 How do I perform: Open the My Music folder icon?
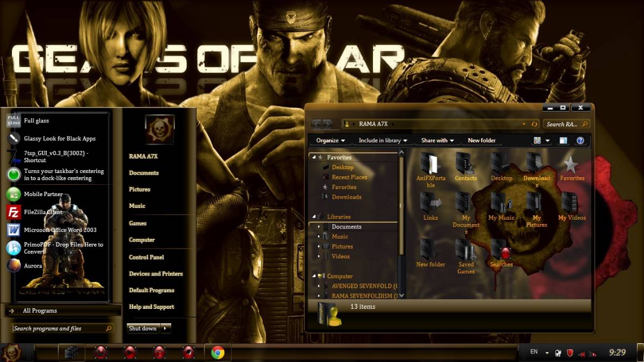(501, 202)
